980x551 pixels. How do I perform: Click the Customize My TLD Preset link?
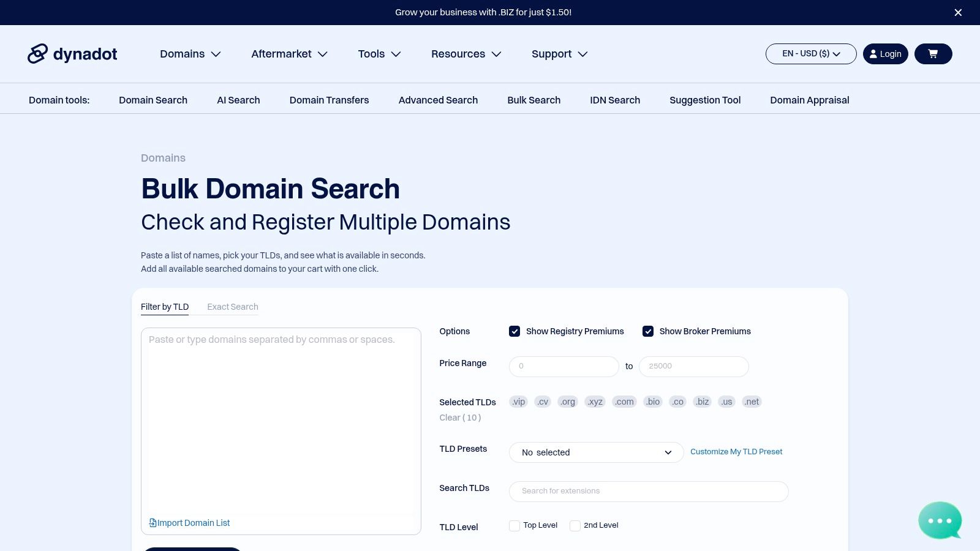(736, 452)
